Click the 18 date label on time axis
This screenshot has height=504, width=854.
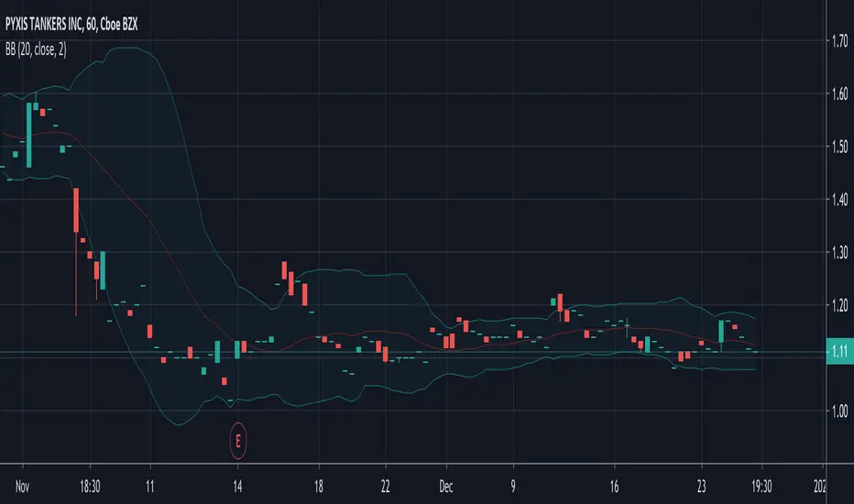click(x=319, y=486)
